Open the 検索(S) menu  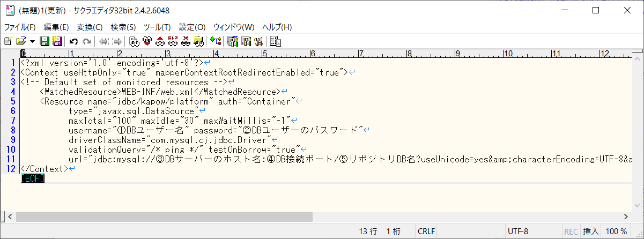(123, 27)
